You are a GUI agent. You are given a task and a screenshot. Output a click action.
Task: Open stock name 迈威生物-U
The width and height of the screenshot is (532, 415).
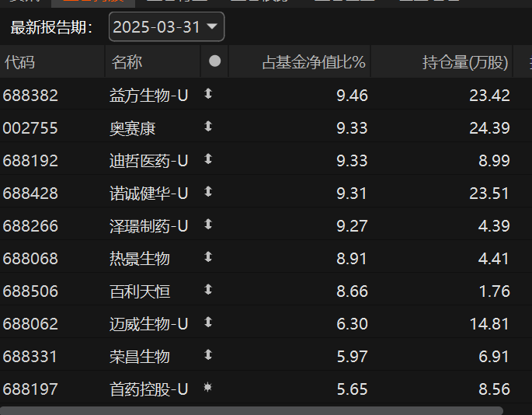(148, 323)
